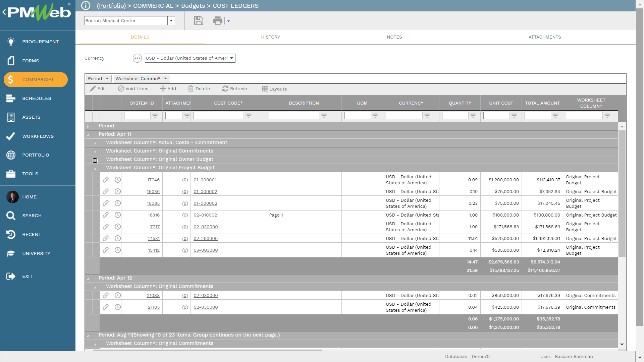Open cost code 02-260000 link
The image size is (644, 362).
[x=206, y=239]
